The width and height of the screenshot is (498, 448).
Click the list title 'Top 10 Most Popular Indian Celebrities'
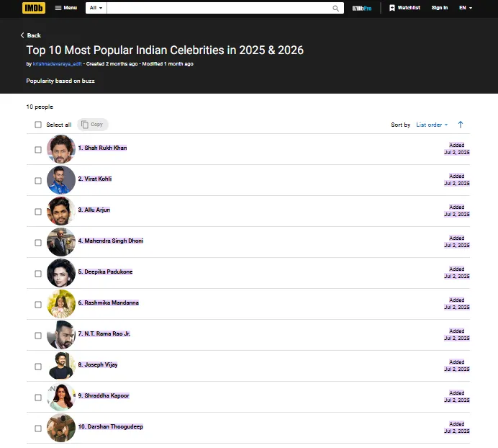click(165, 50)
